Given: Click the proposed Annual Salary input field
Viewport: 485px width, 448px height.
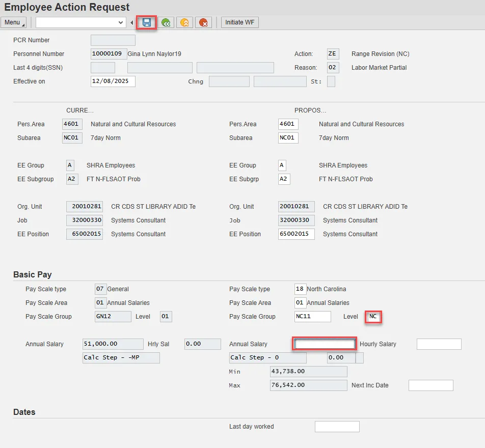Looking at the screenshot, I should click(325, 344).
